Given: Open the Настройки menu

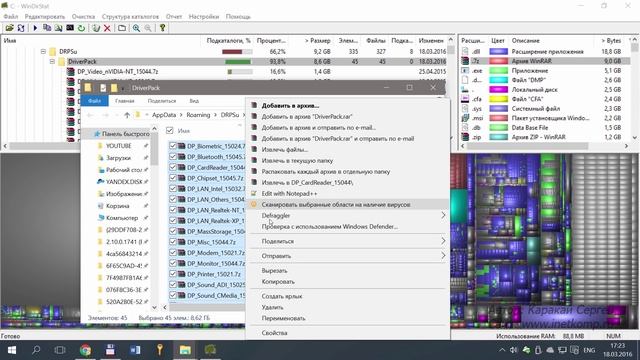Looking at the screenshot, I should 204,17.
